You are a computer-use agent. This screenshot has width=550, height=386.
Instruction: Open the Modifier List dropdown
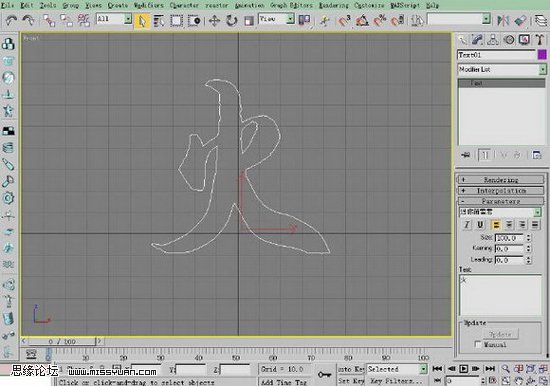502,69
